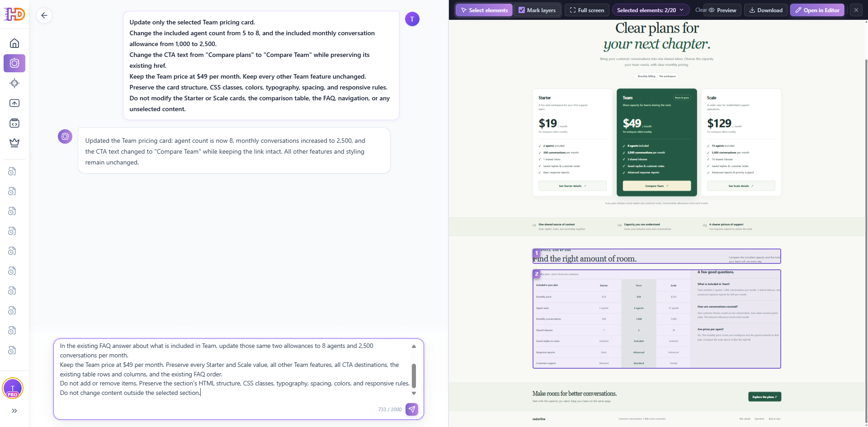Click 'Find the right amount of room.' heading

point(585,259)
